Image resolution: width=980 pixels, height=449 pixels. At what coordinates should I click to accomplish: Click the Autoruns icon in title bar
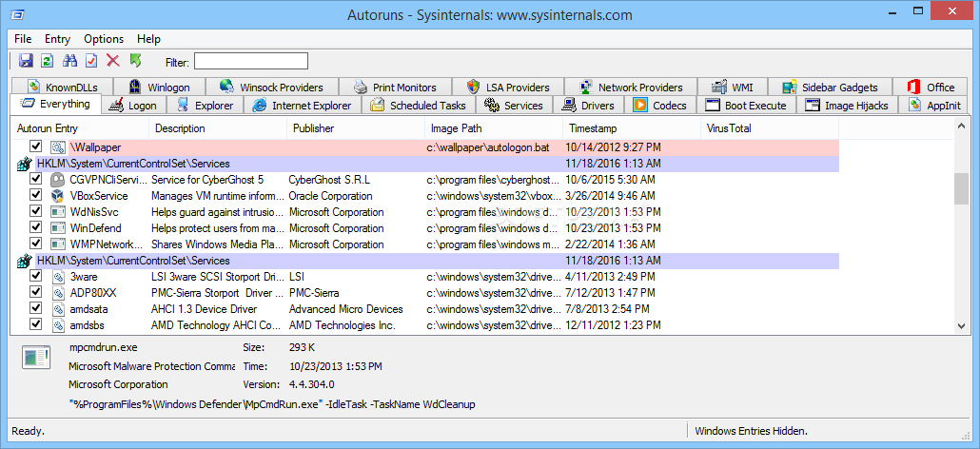point(17,14)
